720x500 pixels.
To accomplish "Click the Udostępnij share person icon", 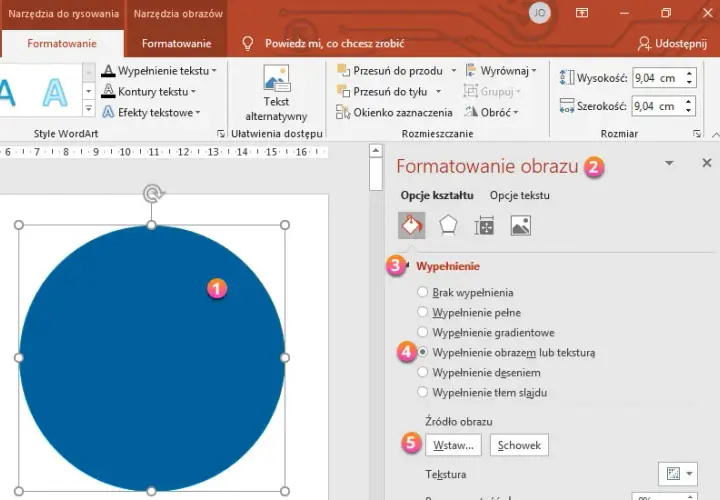I will [x=644, y=44].
